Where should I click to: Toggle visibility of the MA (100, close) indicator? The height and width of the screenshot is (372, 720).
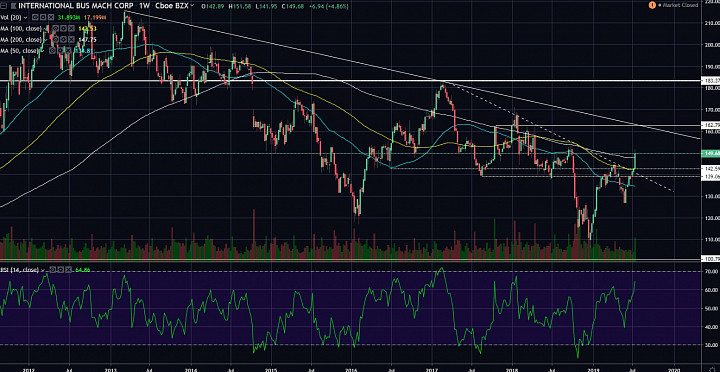click(55, 28)
